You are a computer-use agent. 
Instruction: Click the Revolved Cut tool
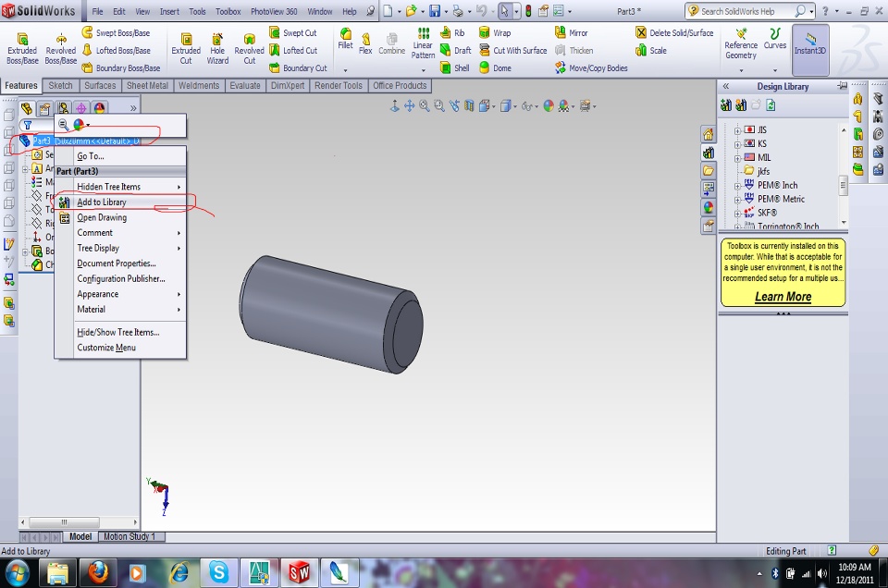click(x=249, y=48)
